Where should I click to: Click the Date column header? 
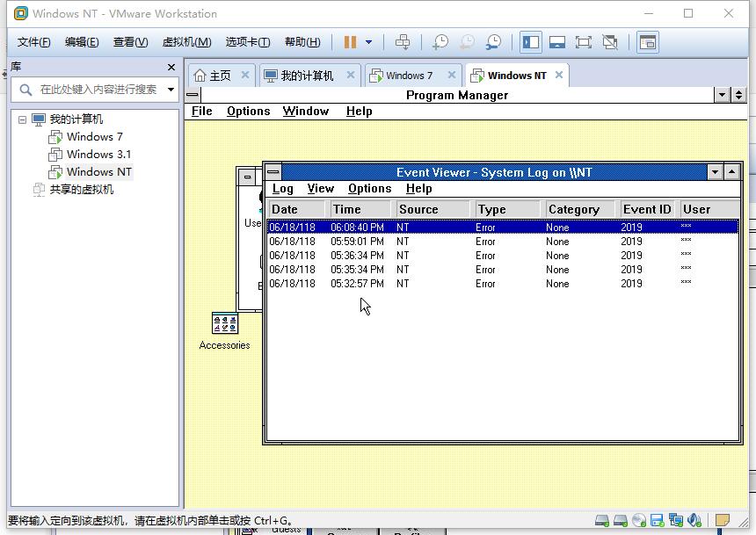(x=296, y=209)
